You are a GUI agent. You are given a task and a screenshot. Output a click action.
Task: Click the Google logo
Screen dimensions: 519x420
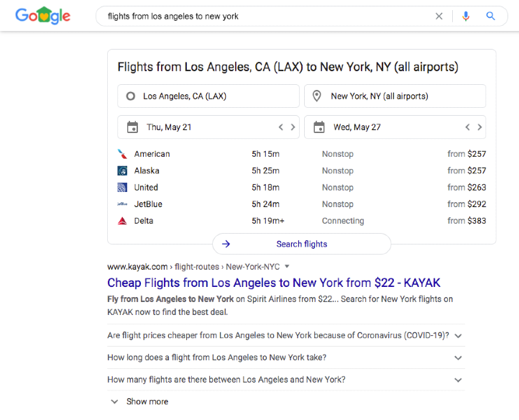coord(42,16)
